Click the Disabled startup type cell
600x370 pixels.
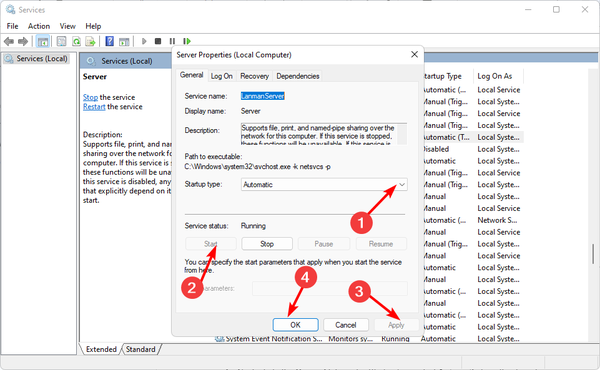pos(436,149)
